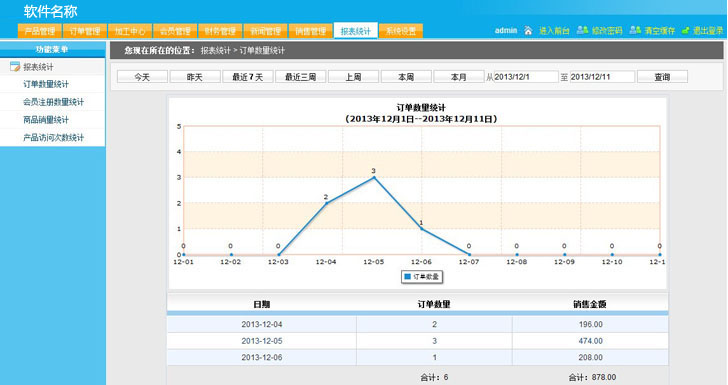Open the 销售管理 tab
The image size is (728, 385).
[310, 31]
